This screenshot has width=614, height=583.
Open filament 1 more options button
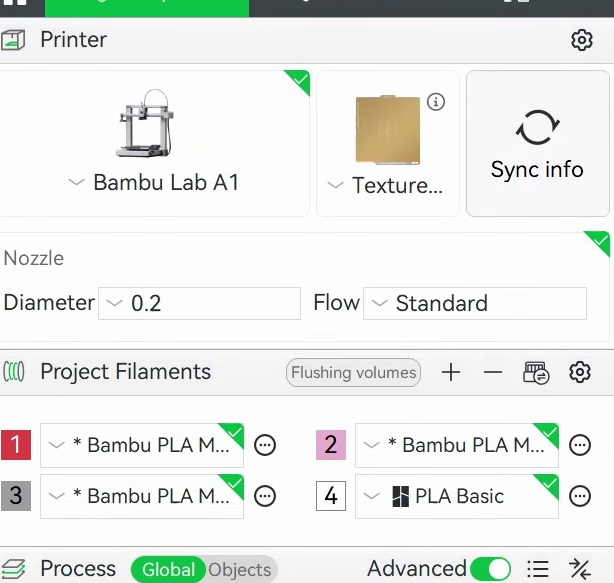(265, 445)
